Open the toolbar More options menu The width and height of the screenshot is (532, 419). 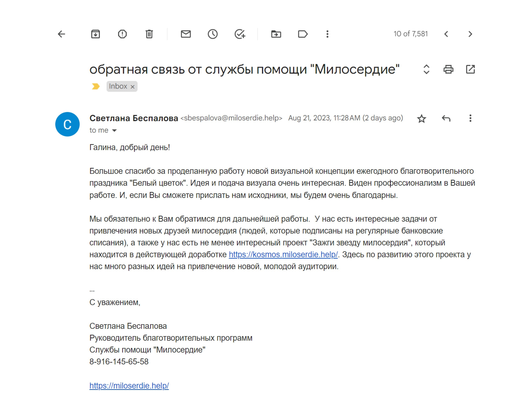[327, 34]
